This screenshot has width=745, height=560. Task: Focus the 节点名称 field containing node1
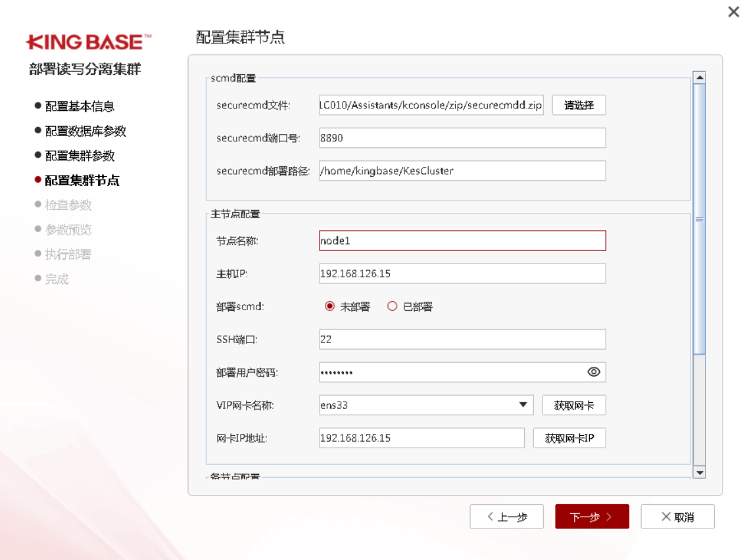462,241
